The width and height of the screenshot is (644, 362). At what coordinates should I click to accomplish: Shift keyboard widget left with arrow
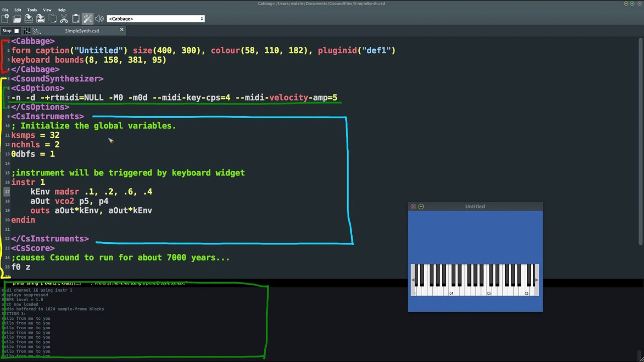(x=413, y=280)
